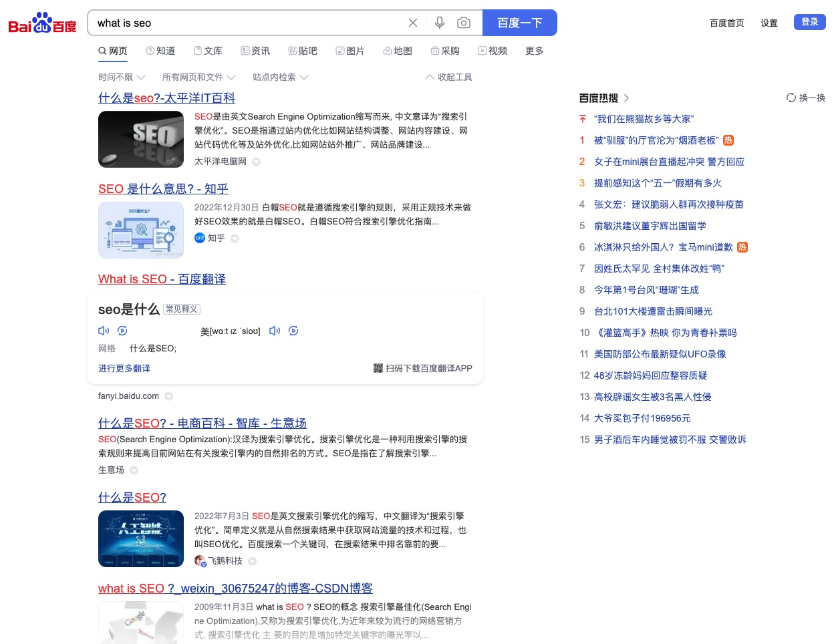Expand the 站点内检索 filter dropdown

[x=281, y=77]
